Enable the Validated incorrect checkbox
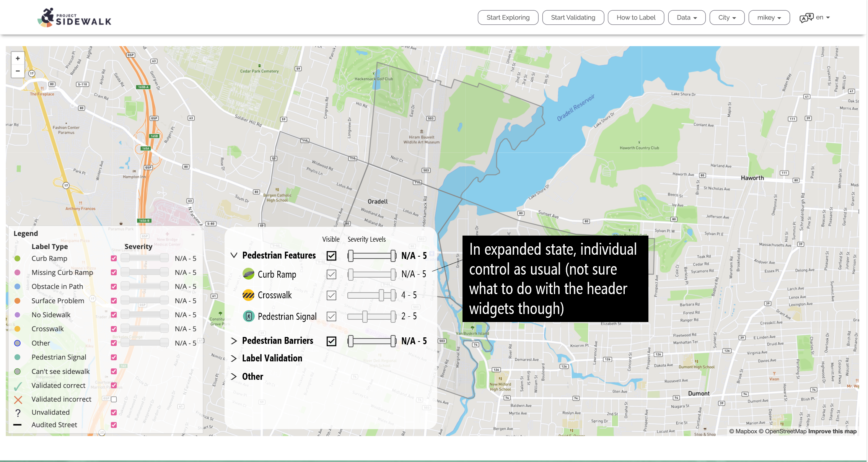The height and width of the screenshot is (462, 868). [x=114, y=399]
